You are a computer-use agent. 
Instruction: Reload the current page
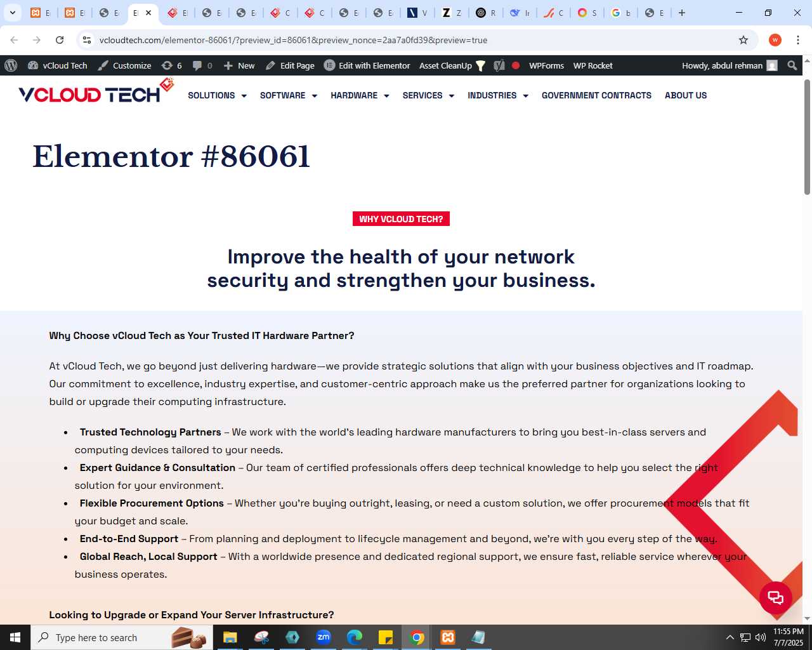60,40
